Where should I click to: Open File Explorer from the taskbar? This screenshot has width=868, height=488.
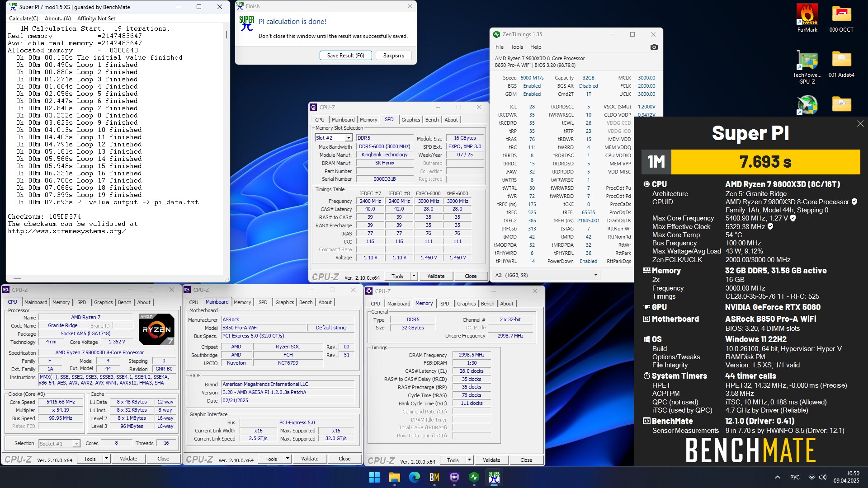[x=394, y=477]
